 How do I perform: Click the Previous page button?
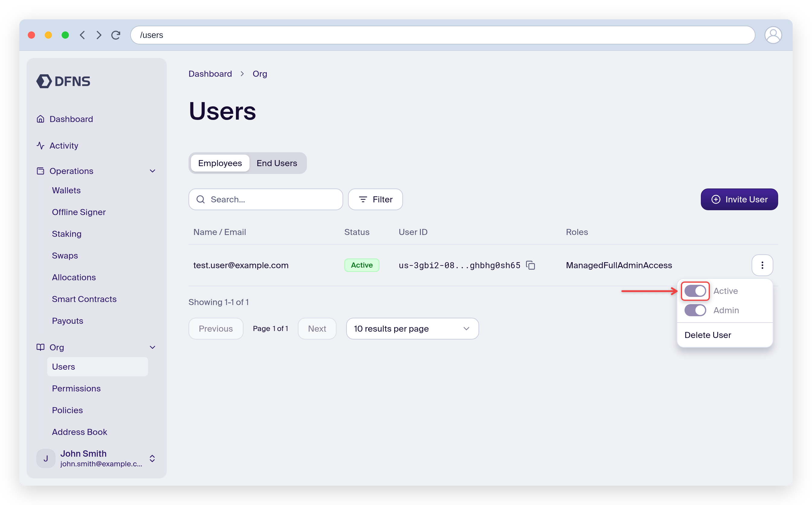pos(216,329)
